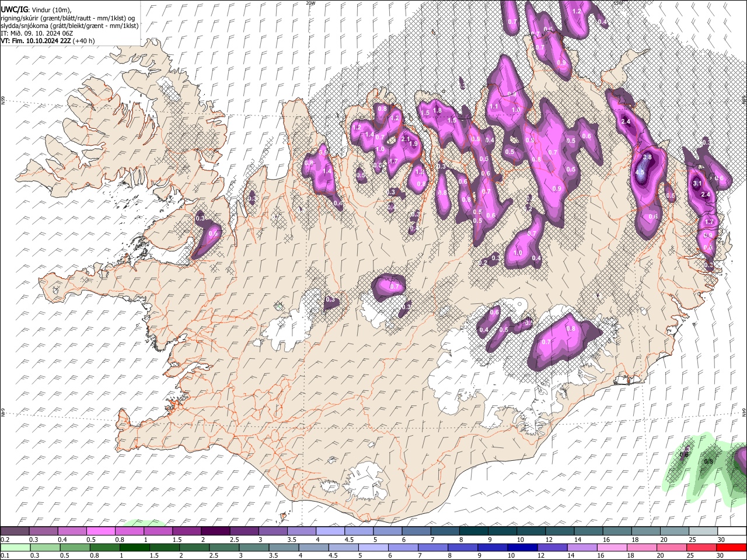Click the red swatch above 30 in lower scale
747x560 pixels.
[x=731, y=547]
